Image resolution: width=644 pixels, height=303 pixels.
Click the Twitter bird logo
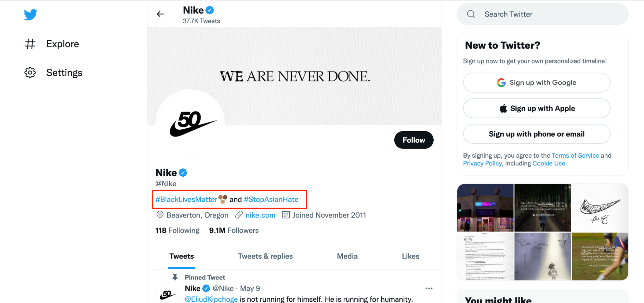pos(31,15)
